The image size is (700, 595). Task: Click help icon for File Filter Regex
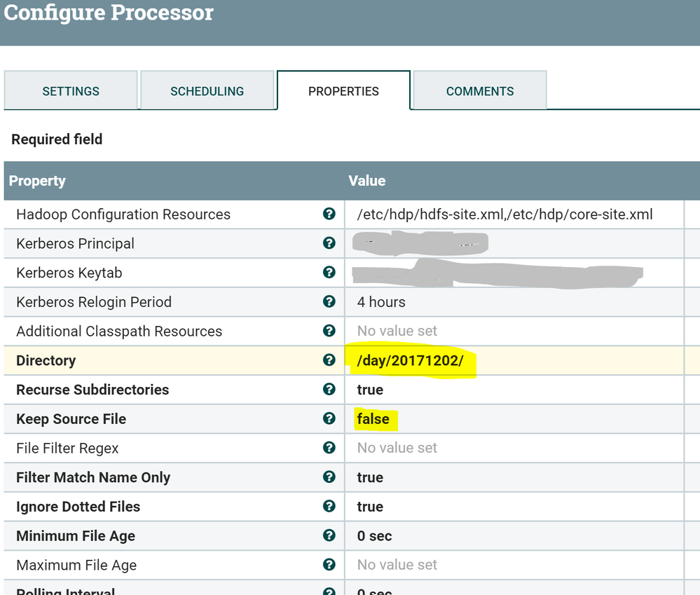coord(329,448)
